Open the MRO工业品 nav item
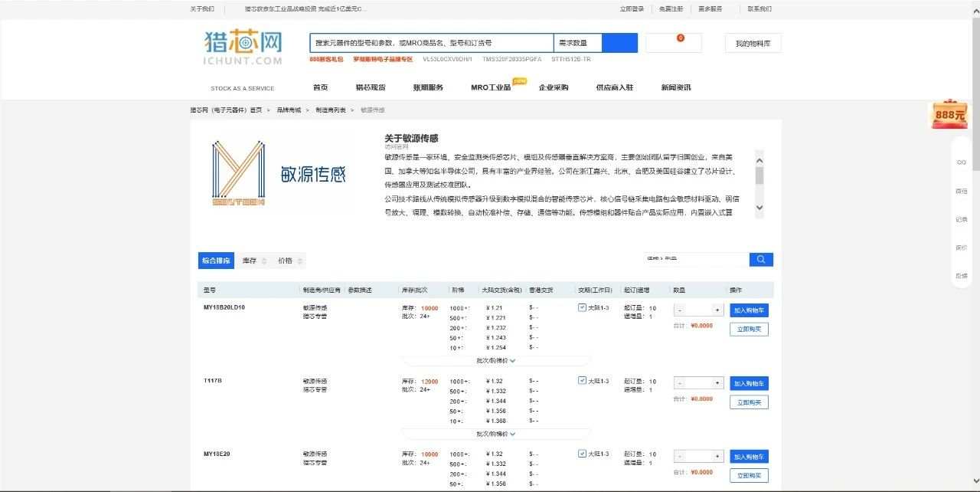This screenshot has width=980, height=492. 491,87
